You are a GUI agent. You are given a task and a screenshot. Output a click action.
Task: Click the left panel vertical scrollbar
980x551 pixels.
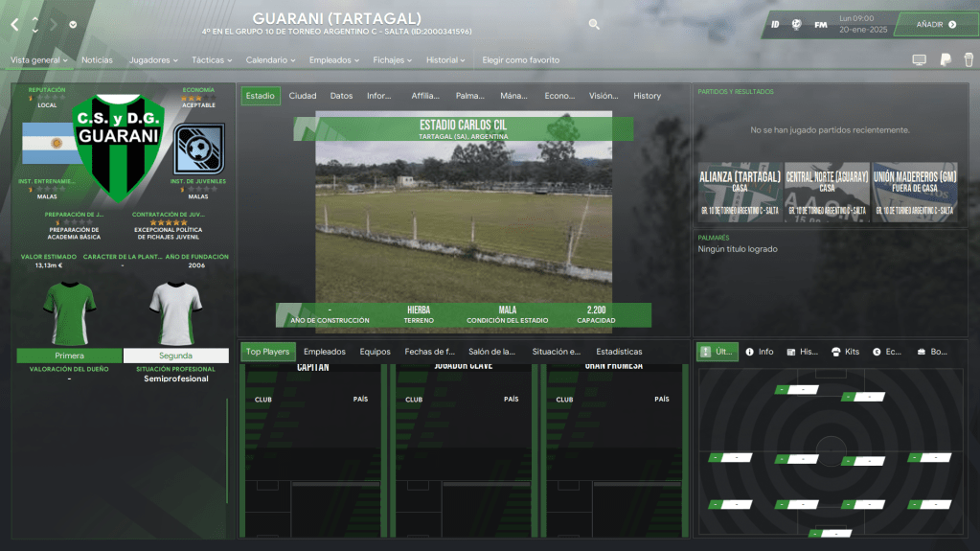click(x=227, y=450)
